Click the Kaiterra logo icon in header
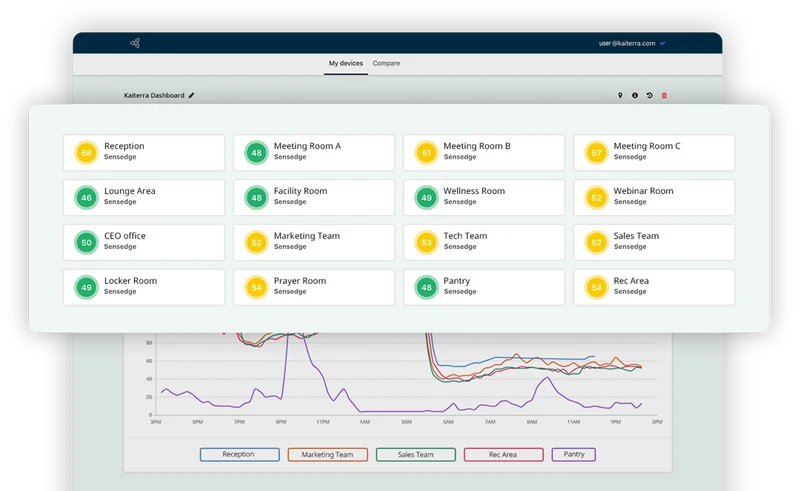 [135, 43]
